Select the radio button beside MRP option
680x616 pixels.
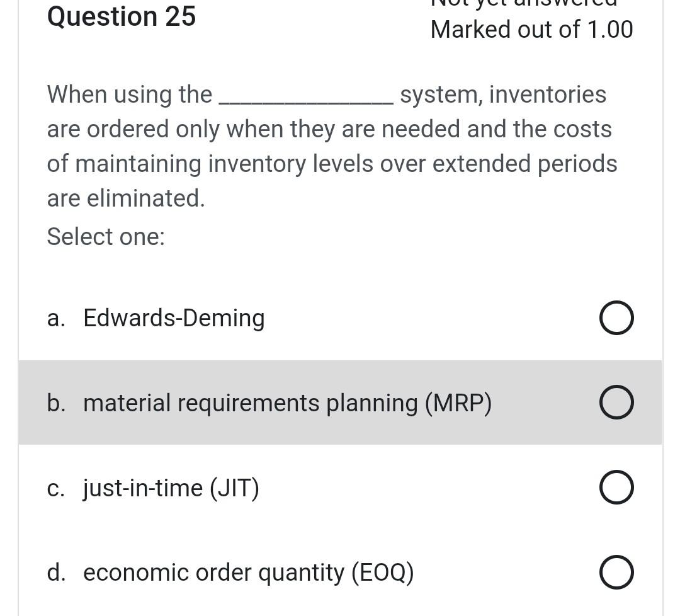click(616, 402)
